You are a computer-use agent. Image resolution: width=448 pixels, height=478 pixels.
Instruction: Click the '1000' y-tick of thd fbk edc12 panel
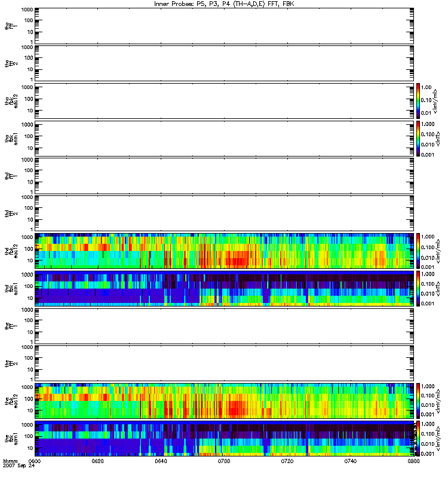pos(27,237)
